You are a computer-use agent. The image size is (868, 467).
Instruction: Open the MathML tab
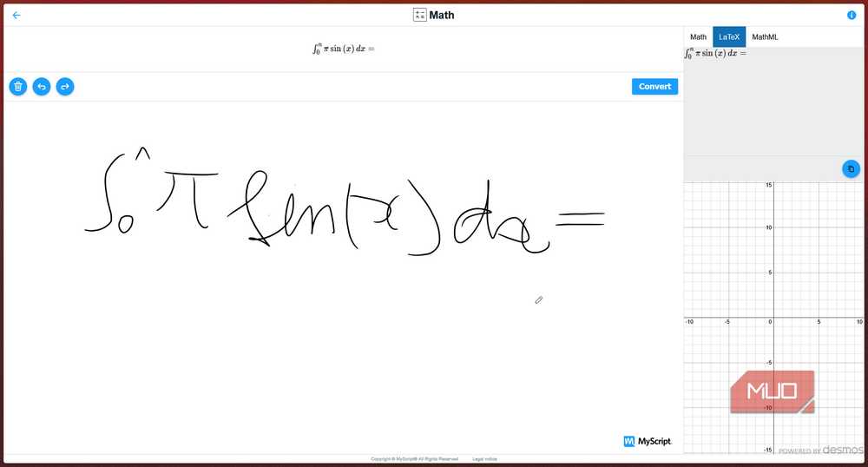(x=765, y=37)
